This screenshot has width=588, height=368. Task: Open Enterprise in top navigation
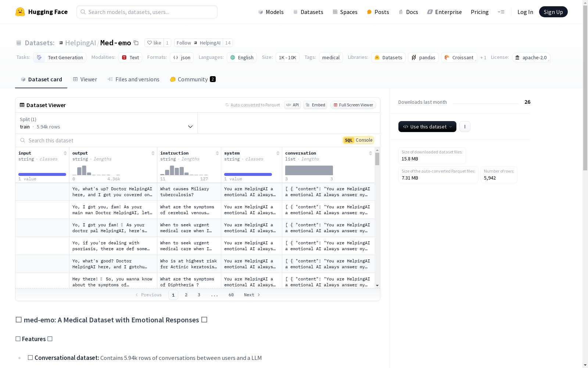444,12
